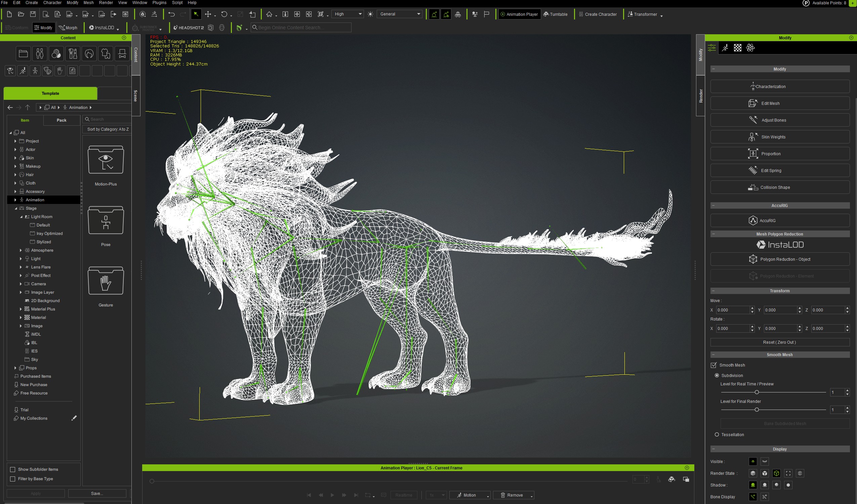The width and height of the screenshot is (857, 504).
Task: Open the Edit Mesh tool
Action: tap(779, 103)
